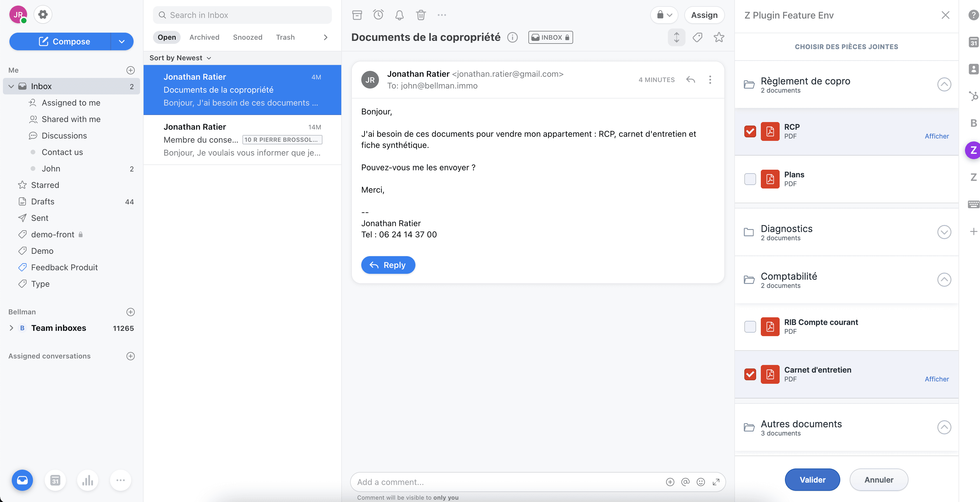Click the Compose button
Viewport: 980px width, 502px height.
[60, 41]
